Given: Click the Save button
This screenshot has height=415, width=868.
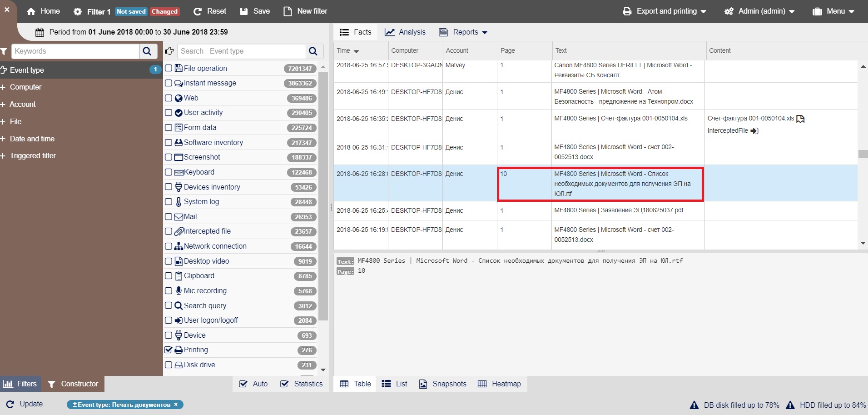Looking at the screenshot, I should pyautogui.click(x=255, y=11).
